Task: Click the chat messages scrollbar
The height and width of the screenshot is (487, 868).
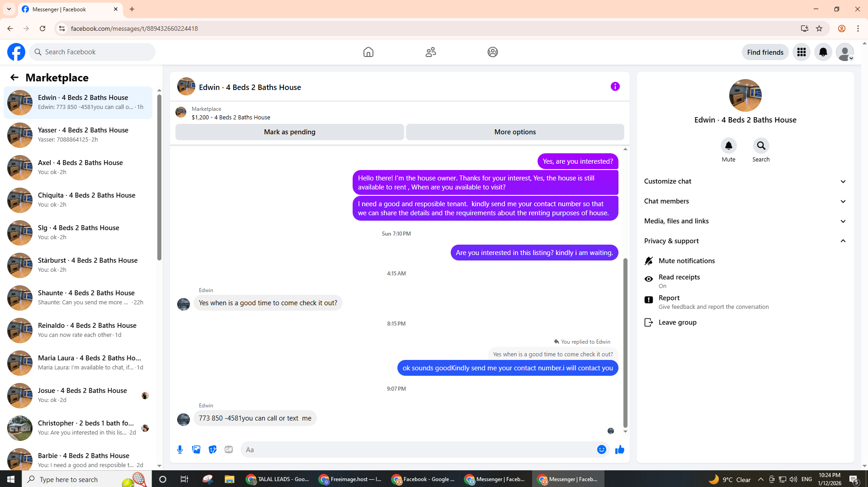Action: pos(625,343)
